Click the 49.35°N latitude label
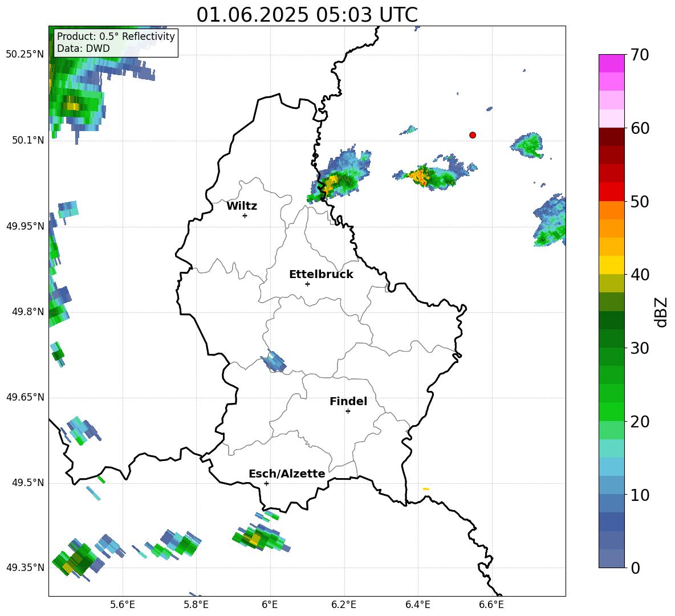 pos(25,568)
